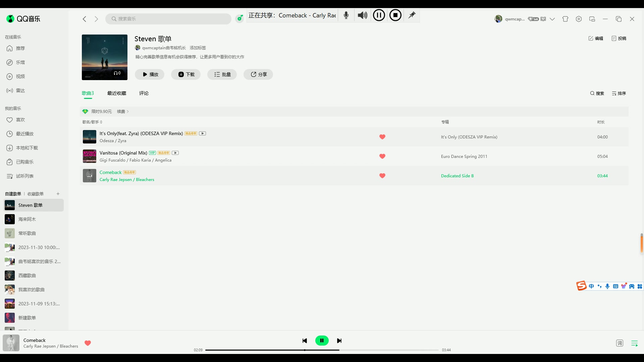Screen dimensions: 644x362
Task: Click the search music input field
Action: (168, 19)
